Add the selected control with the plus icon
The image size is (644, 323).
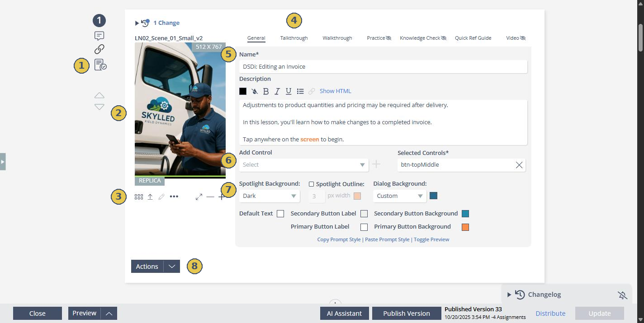coord(376,165)
